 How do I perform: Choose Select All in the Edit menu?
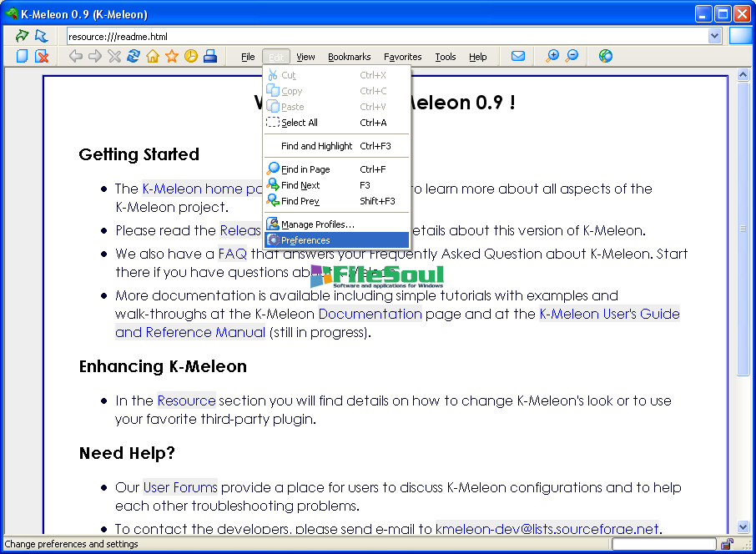click(x=336, y=123)
